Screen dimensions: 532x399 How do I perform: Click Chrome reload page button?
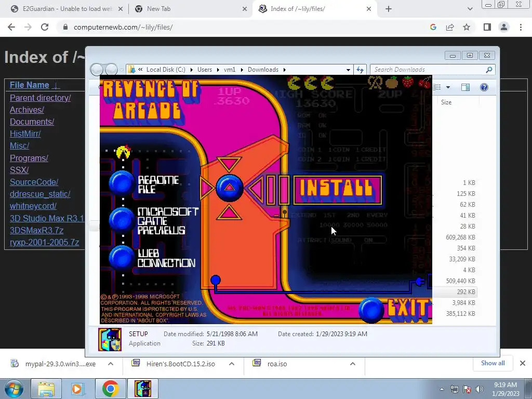click(45, 27)
